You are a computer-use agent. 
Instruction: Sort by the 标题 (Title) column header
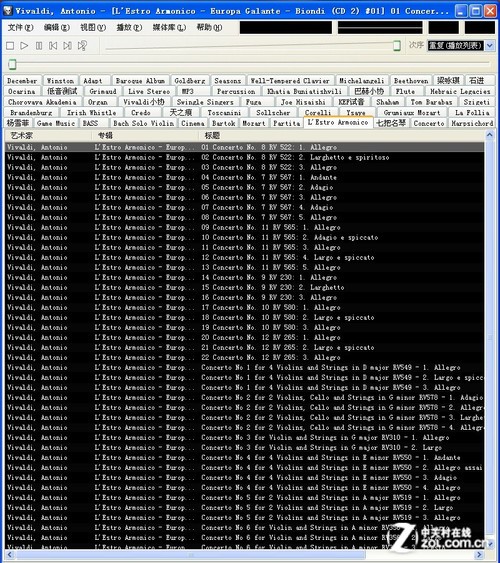click(341, 135)
